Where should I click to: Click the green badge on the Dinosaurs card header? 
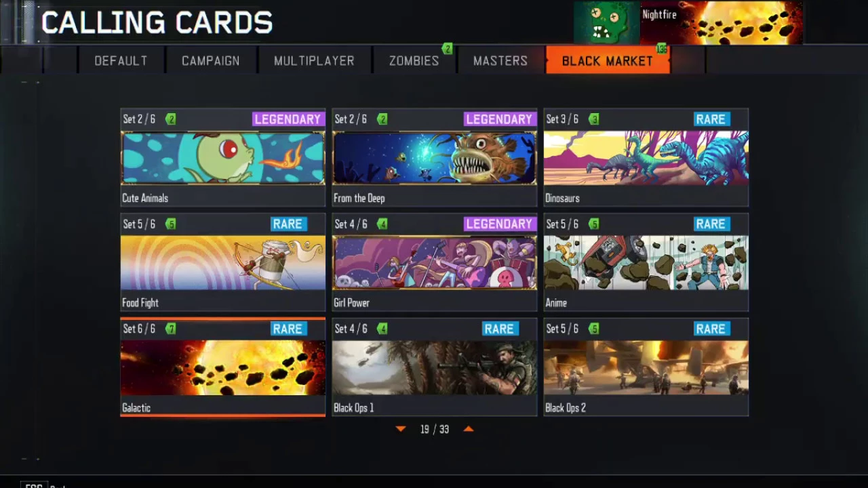tap(594, 119)
